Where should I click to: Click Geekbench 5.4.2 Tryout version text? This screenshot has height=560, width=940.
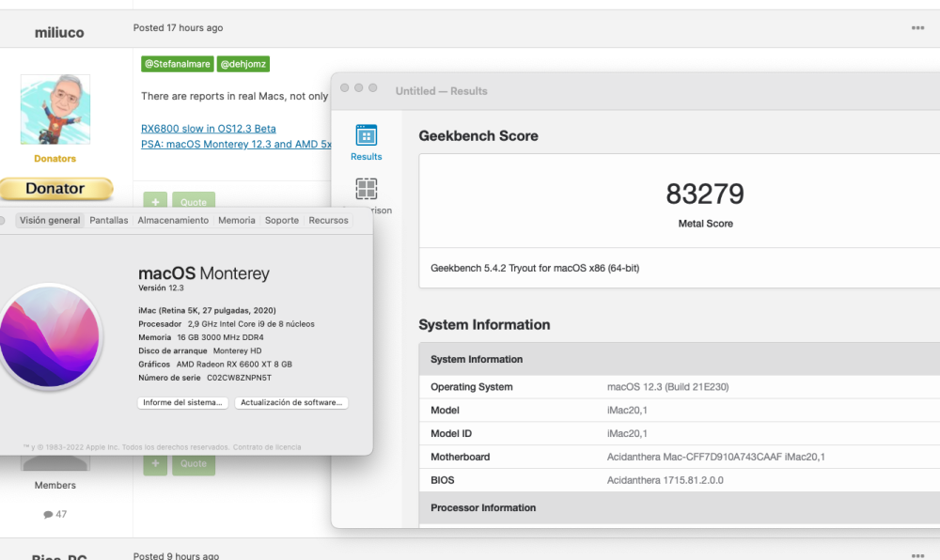[535, 269]
